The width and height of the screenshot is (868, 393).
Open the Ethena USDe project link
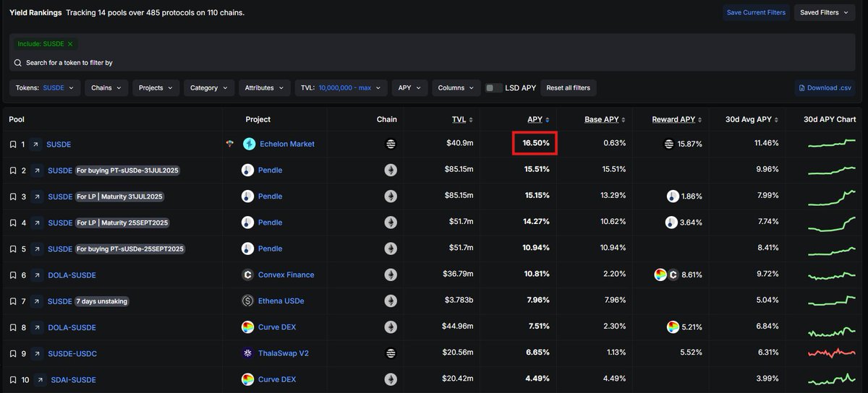point(281,301)
